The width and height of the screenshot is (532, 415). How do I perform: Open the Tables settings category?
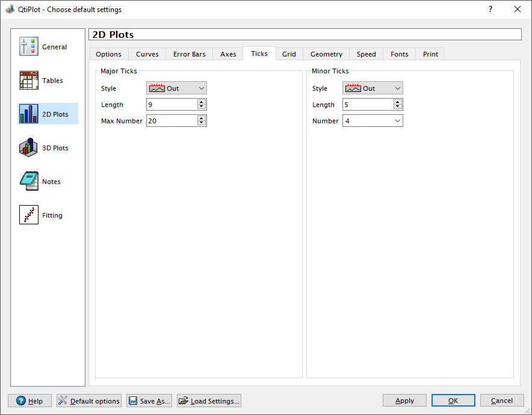pyautogui.click(x=29, y=81)
